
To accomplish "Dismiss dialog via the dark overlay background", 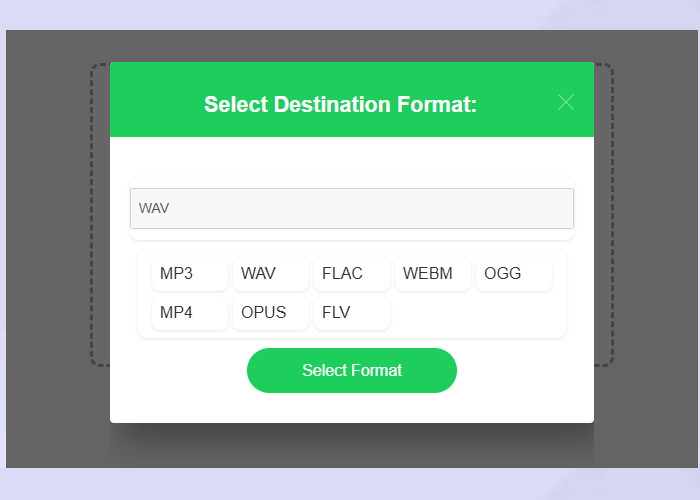I will (54, 250).
